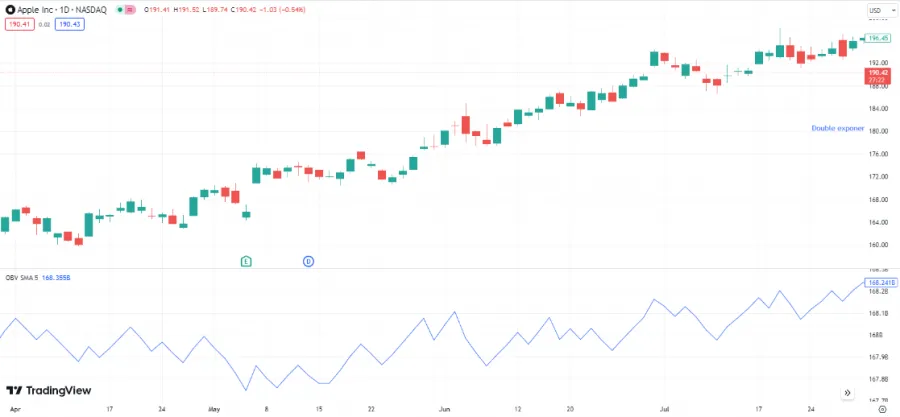The height and width of the screenshot is (417, 900).
Task: Click the Apple logo symbol icon
Action: 11,10
